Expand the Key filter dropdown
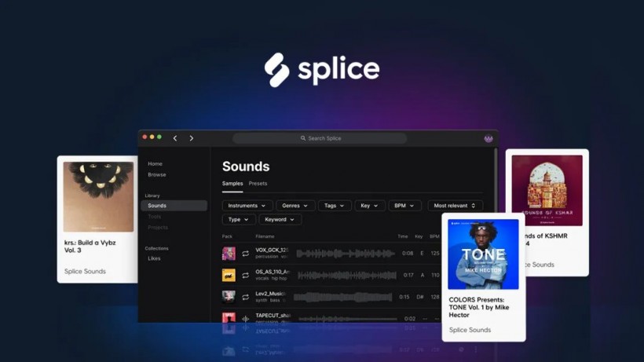 click(x=370, y=206)
